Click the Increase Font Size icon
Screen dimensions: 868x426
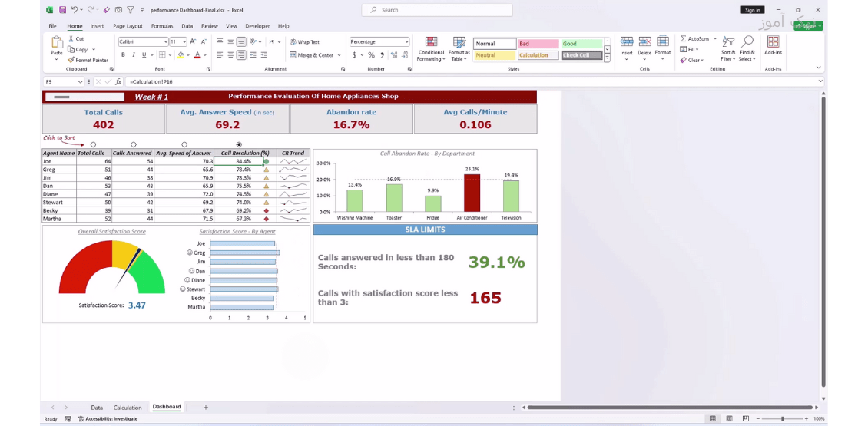pos(193,41)
